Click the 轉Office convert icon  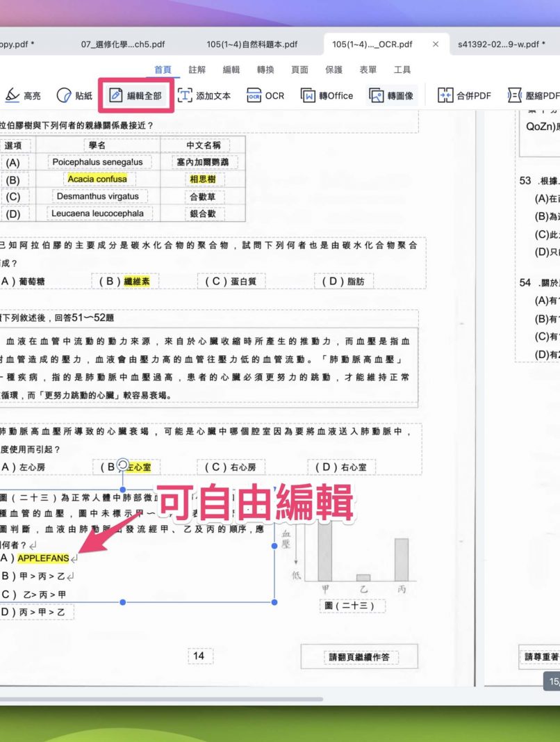click(x=308, y=95)
